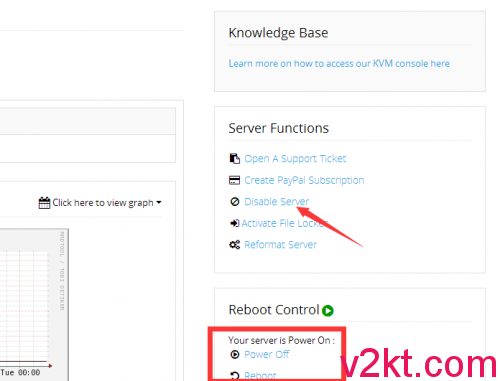Click the Server Functions heading
The height and width of the screenshot is (381, 500).
[279, 128]
